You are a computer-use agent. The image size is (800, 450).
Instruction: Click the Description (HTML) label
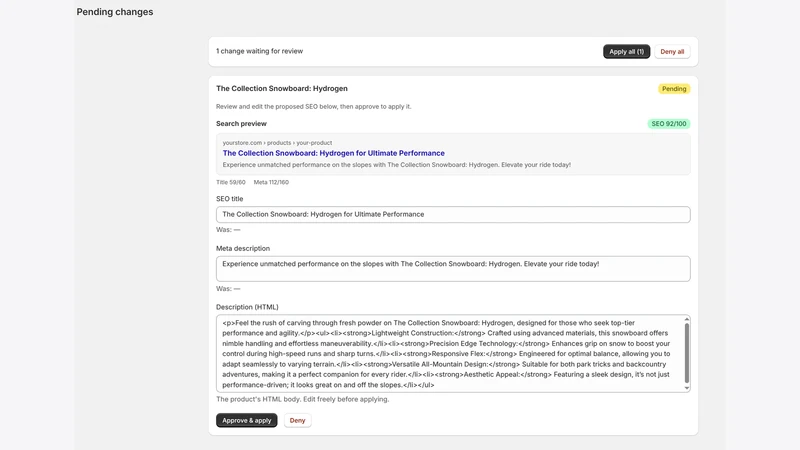247,307
